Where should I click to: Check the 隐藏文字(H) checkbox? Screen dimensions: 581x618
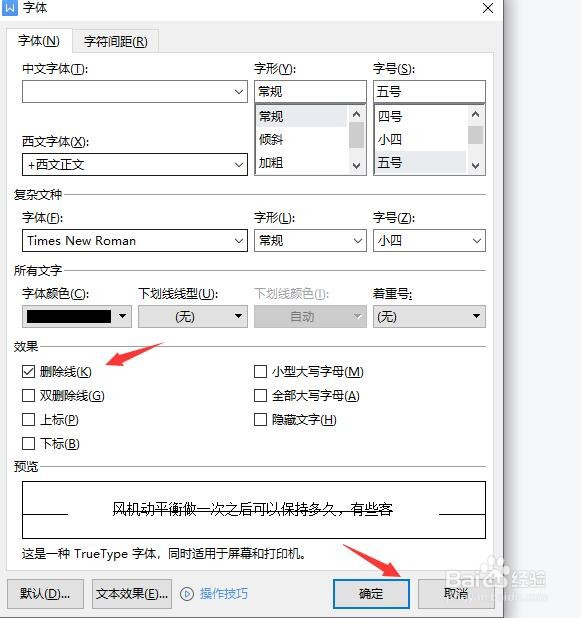[260, 419]
